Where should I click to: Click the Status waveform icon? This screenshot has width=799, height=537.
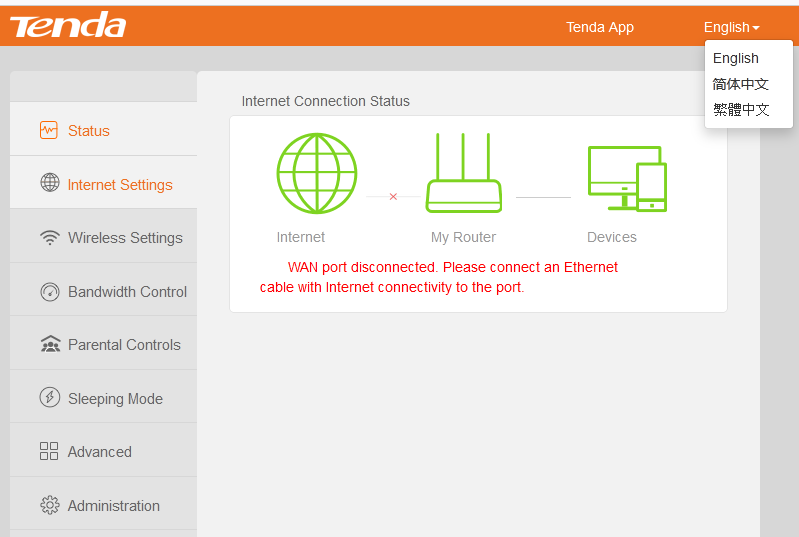click(x=49, y=130)
